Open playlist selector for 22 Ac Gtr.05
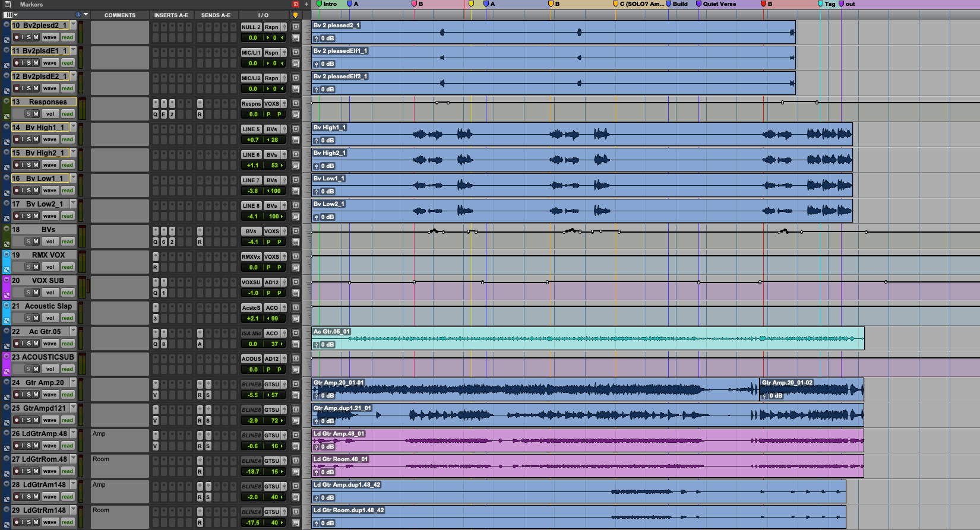Image resolution: width=980 pixels, height=530 pixels. 73,332
